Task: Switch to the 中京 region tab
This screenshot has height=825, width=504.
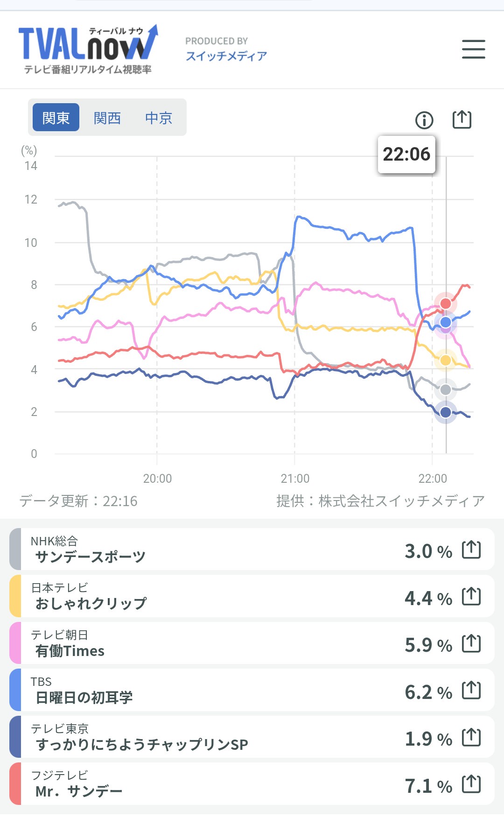Action: (159, 118)
